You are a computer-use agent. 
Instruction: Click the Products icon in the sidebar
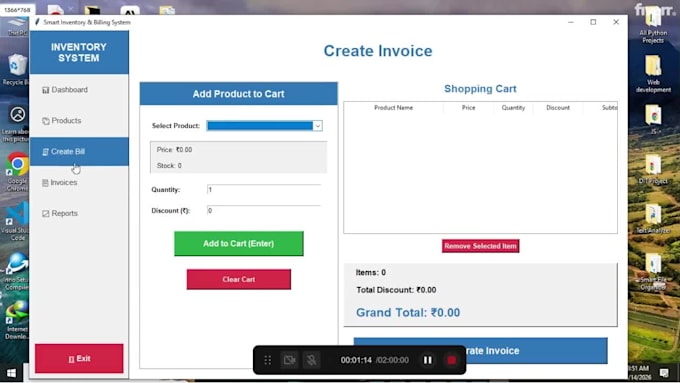pos(46,121)
